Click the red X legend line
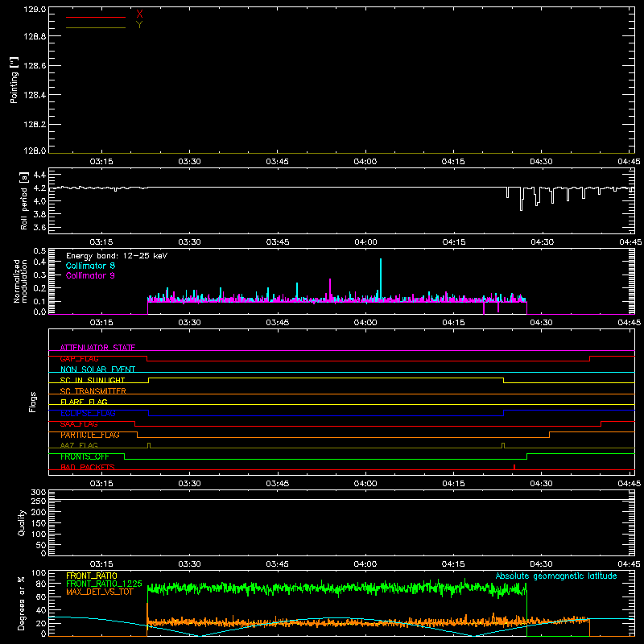Viewport: 644px width, 644px height. pos(96,17)
